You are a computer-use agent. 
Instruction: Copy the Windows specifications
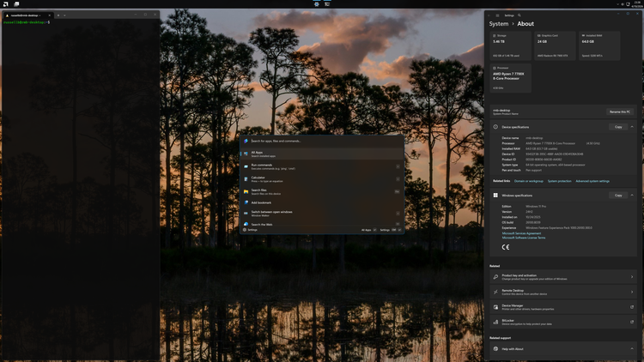pos(618,196)
